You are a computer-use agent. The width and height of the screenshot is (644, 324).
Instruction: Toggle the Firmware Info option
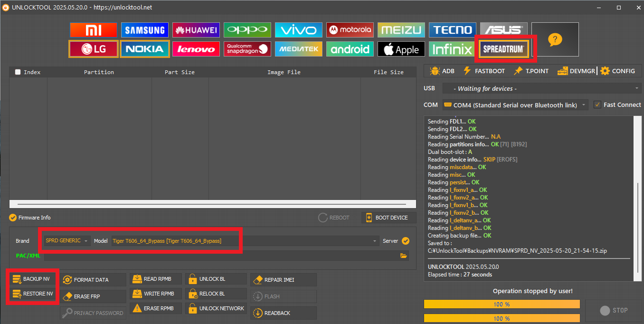(13, 218)
